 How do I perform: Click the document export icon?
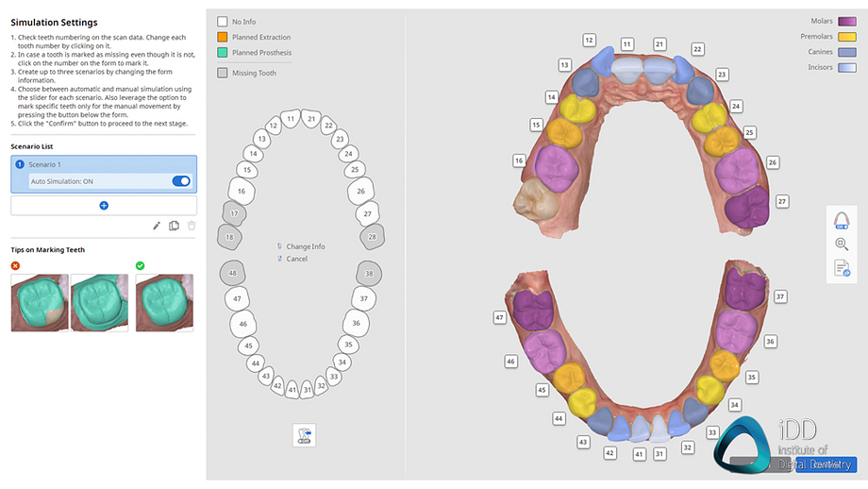click(x=842, y=268)
